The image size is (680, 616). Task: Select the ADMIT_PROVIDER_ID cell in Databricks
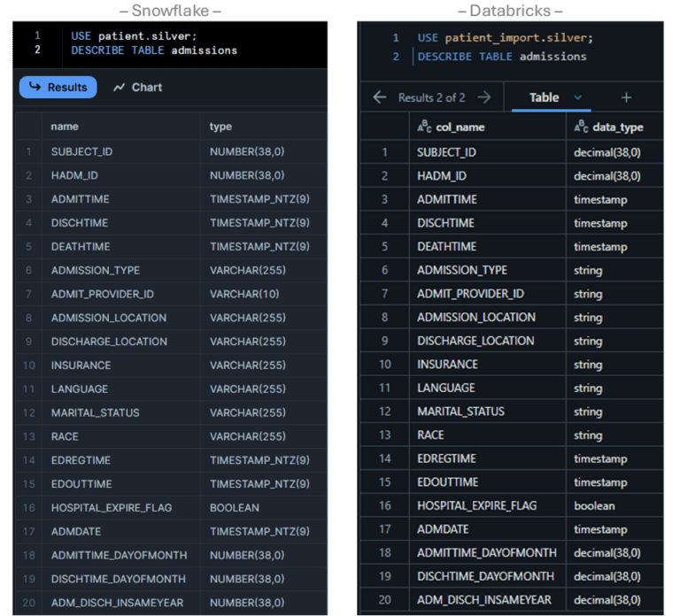470,294
